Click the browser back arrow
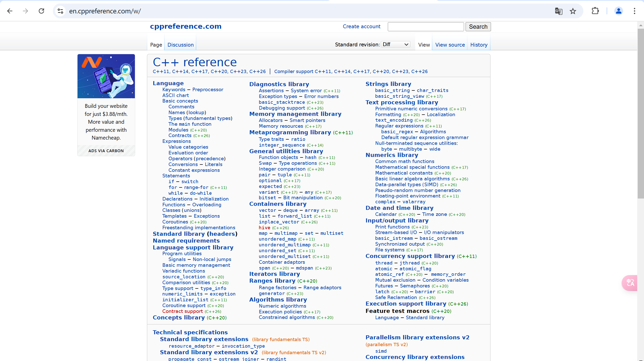This screenshot has width=644, height=361. pos(10,11)
